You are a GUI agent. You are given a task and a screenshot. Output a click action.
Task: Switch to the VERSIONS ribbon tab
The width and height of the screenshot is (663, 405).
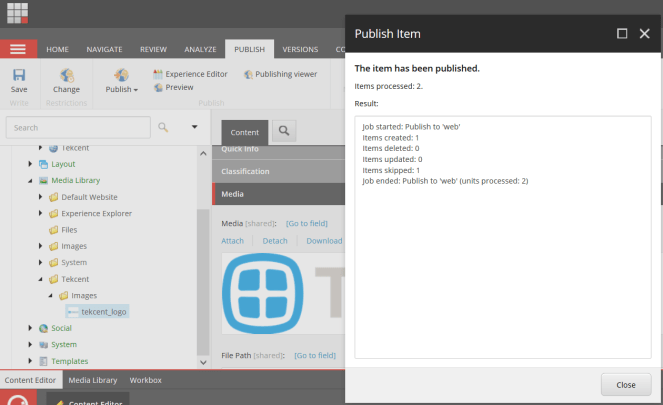tap(300, 49)
